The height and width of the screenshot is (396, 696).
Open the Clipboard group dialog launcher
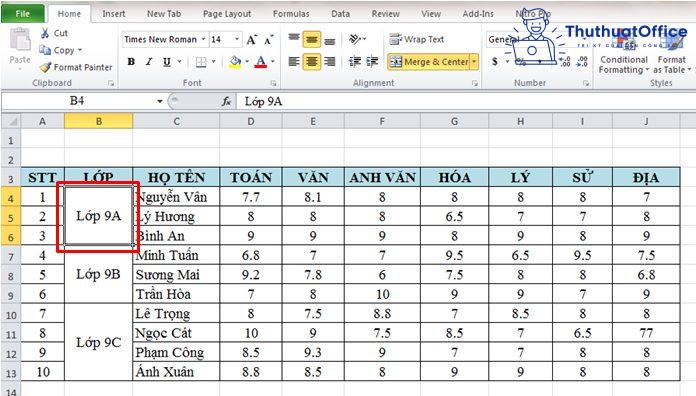point(111,83)
